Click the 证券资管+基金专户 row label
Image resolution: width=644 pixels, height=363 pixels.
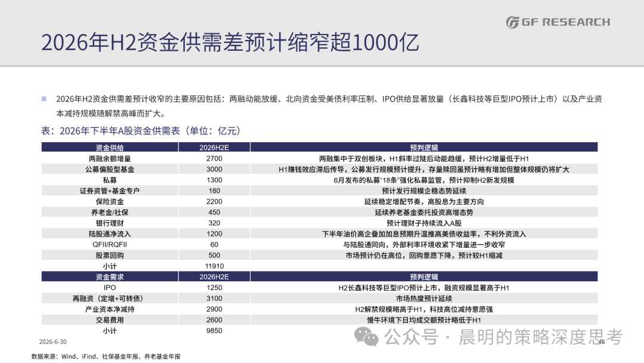110,190
